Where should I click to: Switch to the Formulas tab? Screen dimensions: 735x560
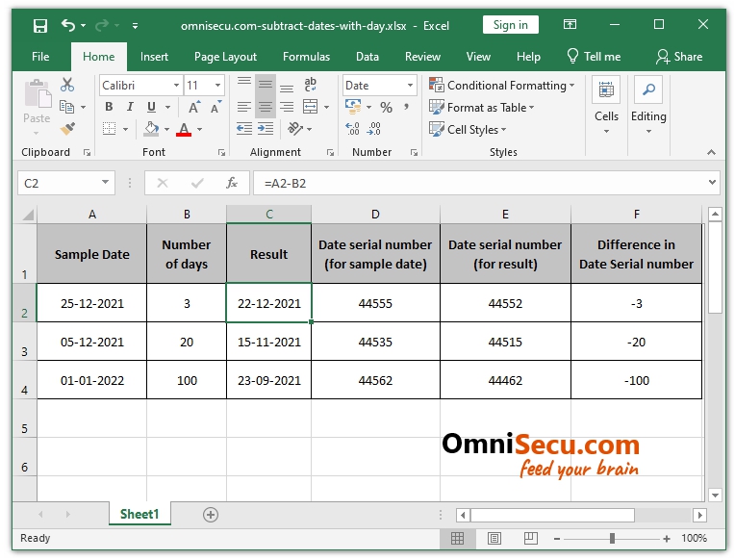[306, 57]
